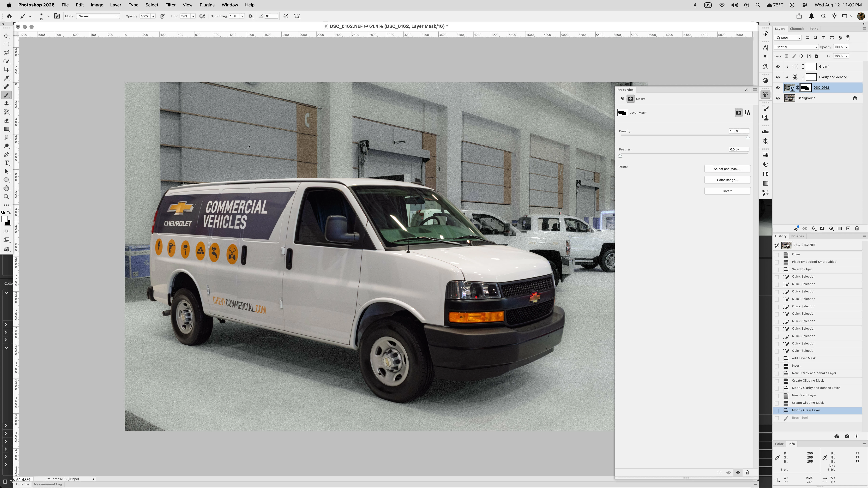The height and width of the screenshot is (488, 868).
Task: Toggle mask visibility eye in Properties panel
Action: (738, 473)
